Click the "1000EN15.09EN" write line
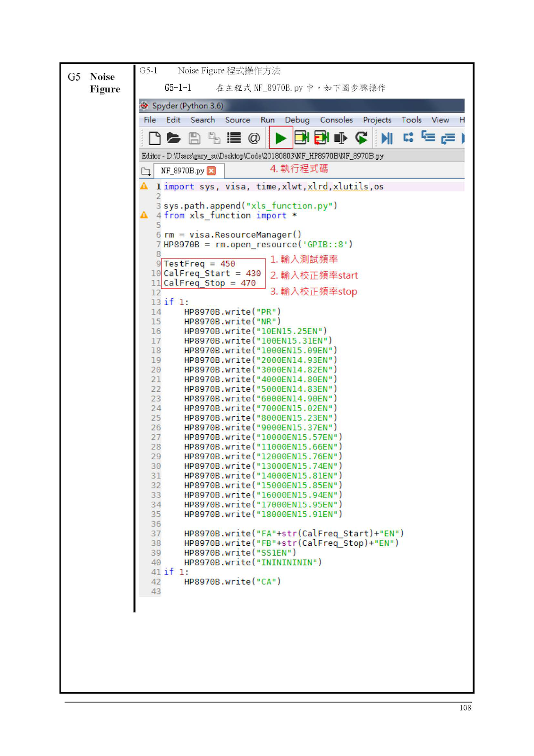Image resolution: width=534 pixels, height=756 pixels. [x=261, y=351]
